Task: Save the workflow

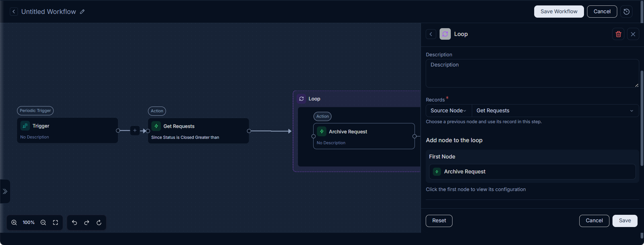Action: [x=559, y=12]
